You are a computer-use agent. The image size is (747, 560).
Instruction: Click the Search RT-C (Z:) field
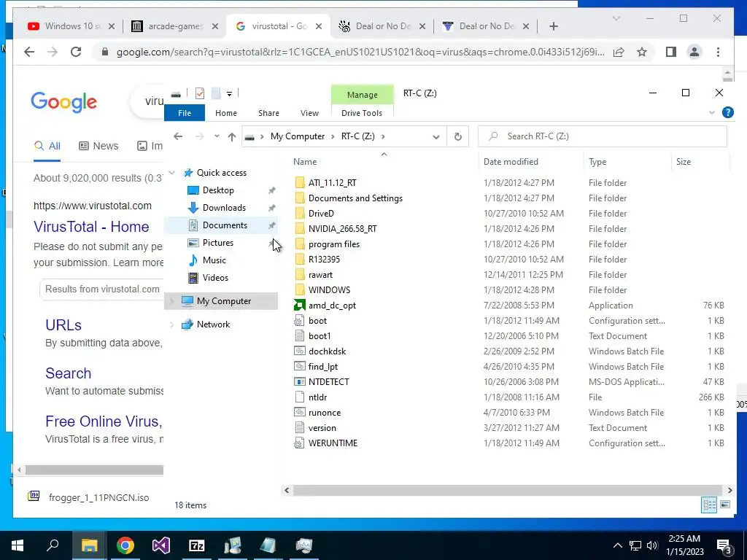602,136
